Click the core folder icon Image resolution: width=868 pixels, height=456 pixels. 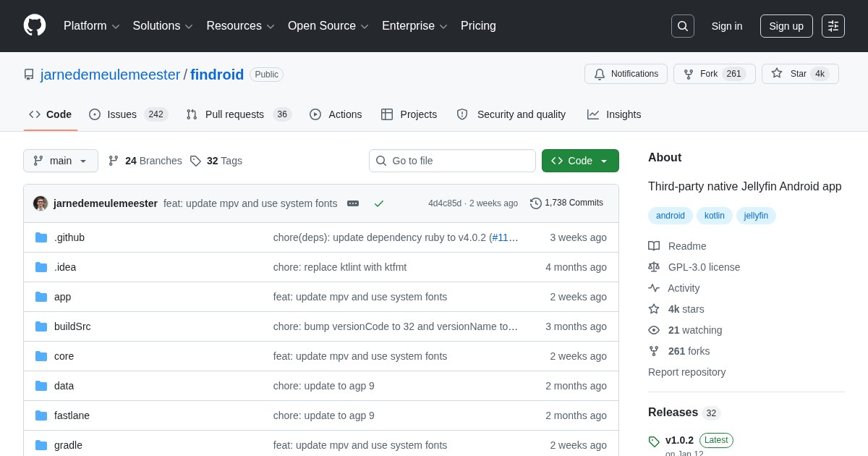[x=41, y=356]
